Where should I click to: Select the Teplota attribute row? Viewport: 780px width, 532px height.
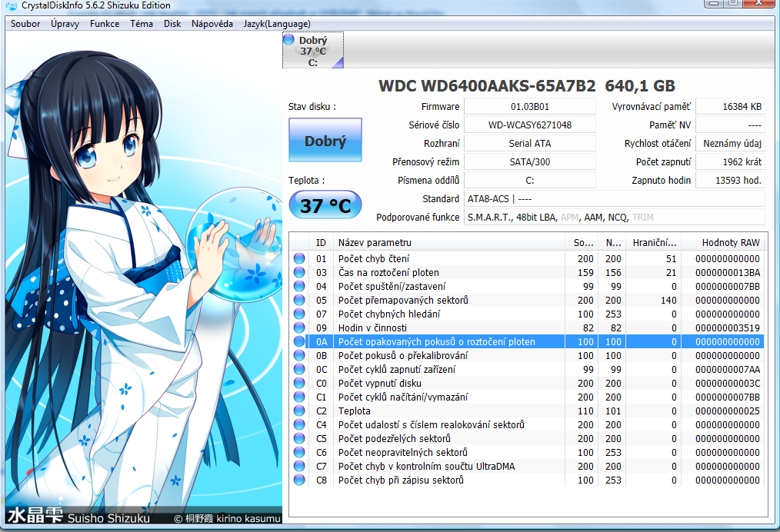[527, 411]
